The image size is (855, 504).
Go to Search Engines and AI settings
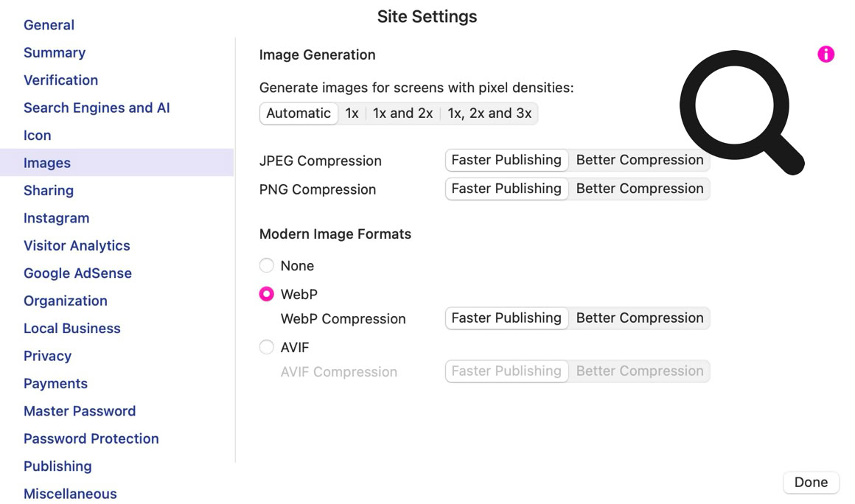[97, 108]
